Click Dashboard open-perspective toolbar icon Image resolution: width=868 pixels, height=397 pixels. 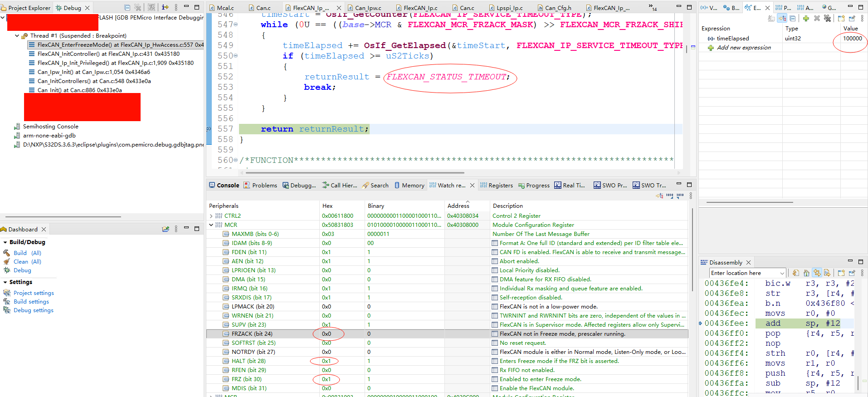click(x=166, y=229)
